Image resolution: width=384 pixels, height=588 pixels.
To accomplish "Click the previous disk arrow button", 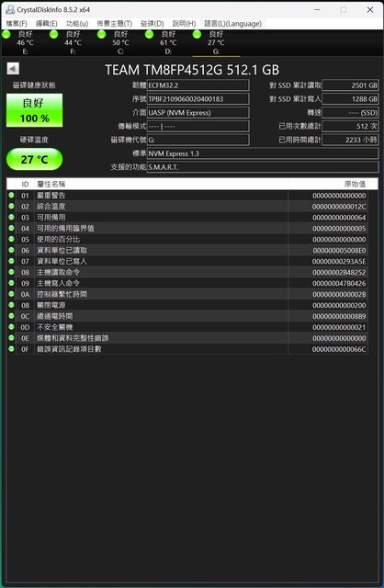I will (13, 69).
